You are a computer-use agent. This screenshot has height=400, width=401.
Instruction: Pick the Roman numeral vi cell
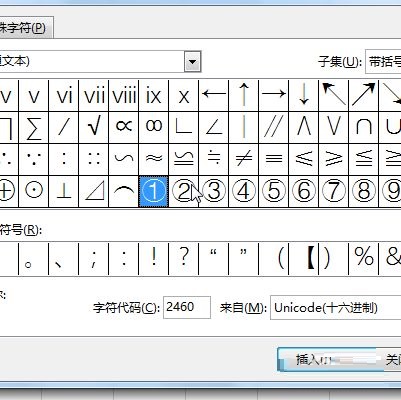(64, 96)
